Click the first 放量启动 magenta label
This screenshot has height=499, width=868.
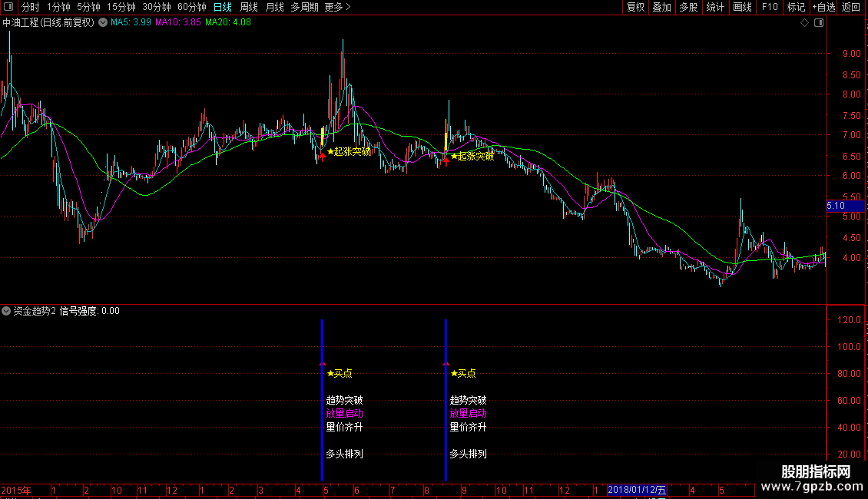tap(344, 413)
